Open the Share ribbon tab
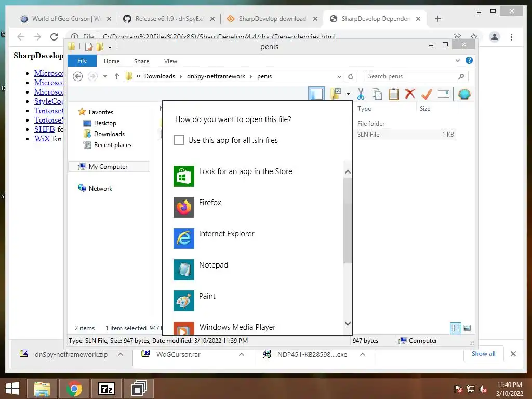The image size is (532, 399). [141, 61]
